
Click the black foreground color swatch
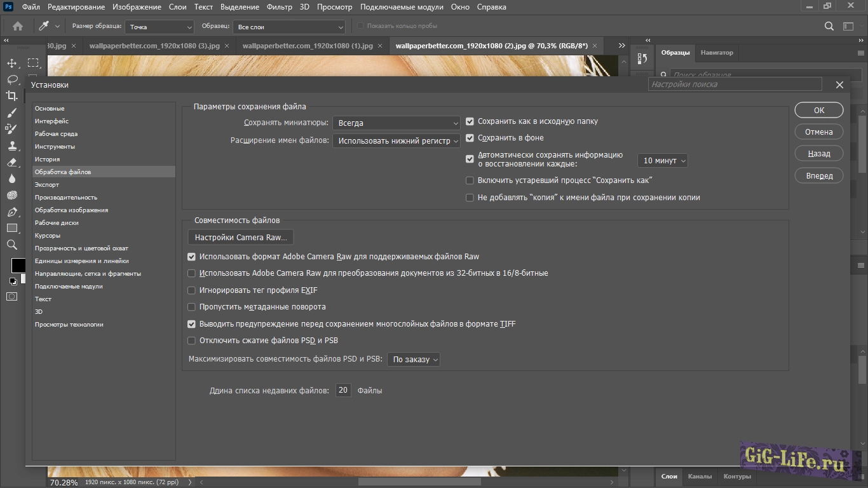(x=18, y=265)
